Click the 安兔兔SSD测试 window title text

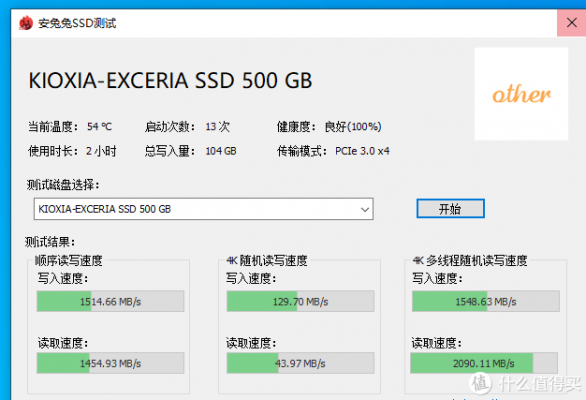pos(77,23)
